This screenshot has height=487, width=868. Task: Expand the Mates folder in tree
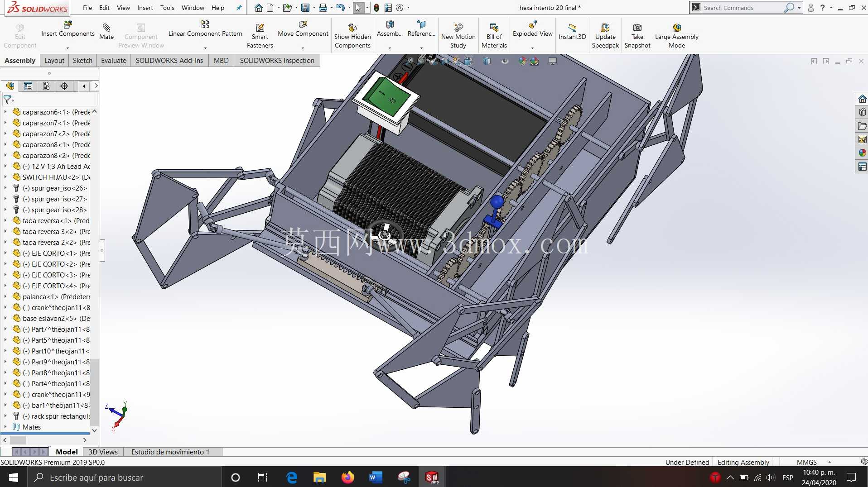coord(5,427)
